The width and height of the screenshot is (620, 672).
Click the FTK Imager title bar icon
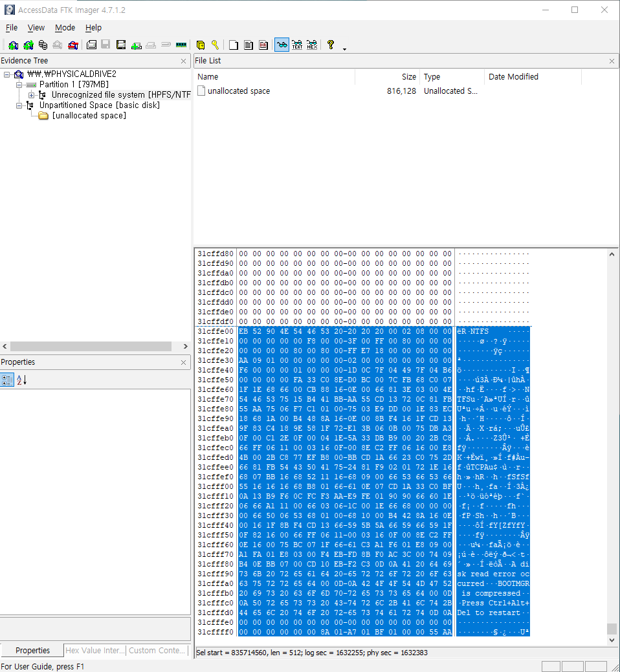tap(10, 10)
